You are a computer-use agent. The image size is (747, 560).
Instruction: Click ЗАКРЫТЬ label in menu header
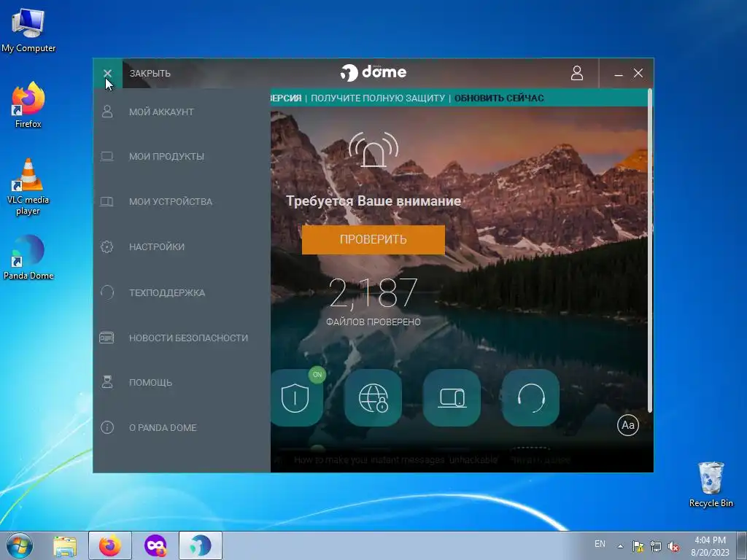150,74
